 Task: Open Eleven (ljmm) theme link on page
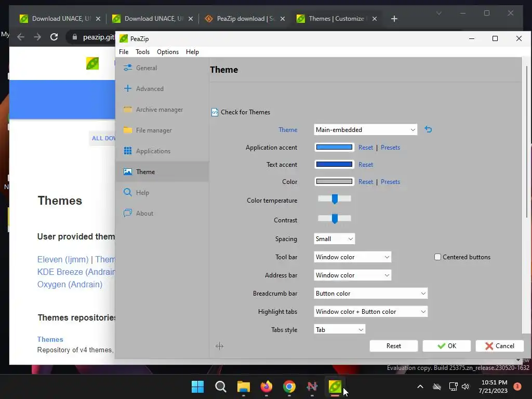[63, 259]
